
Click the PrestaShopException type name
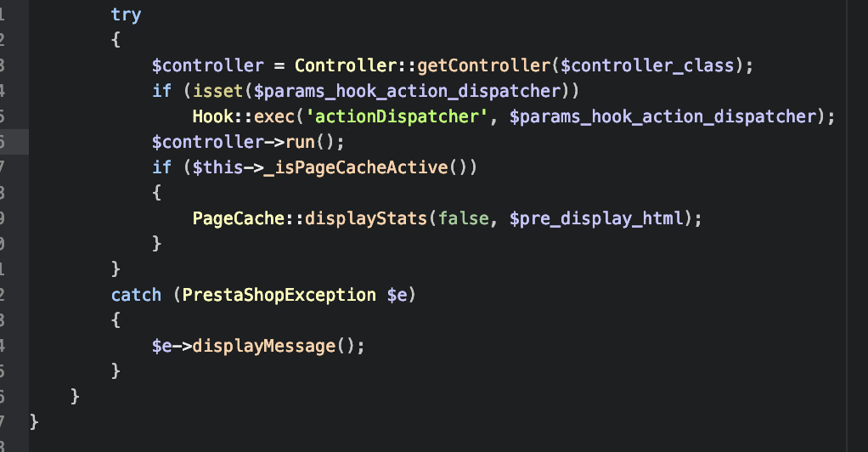point(279,295)
